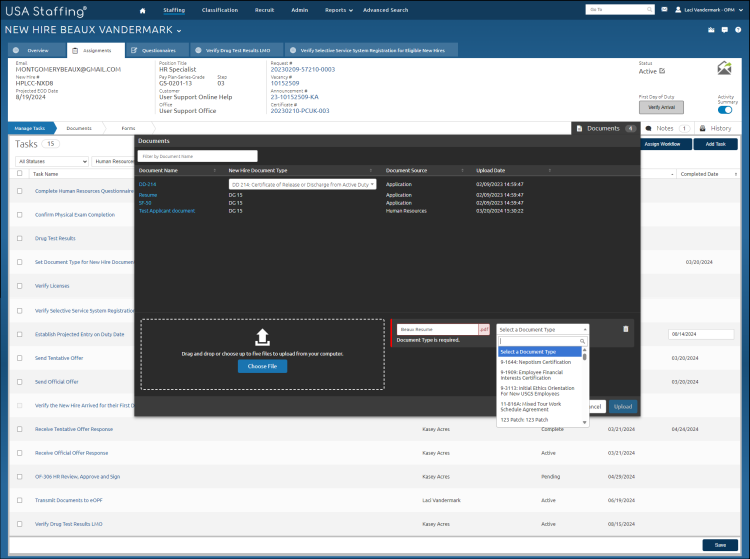This screenshot has height=559, width=750.
Task: Open the Recruit menu
Action: pyautogui.click(x=265, y=10)
